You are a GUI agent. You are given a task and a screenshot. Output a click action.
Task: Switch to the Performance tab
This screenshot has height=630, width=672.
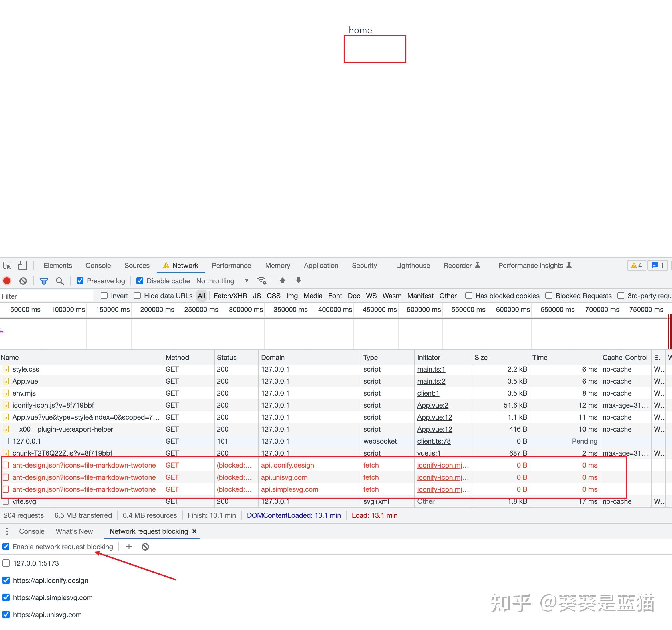click(232, 266)
